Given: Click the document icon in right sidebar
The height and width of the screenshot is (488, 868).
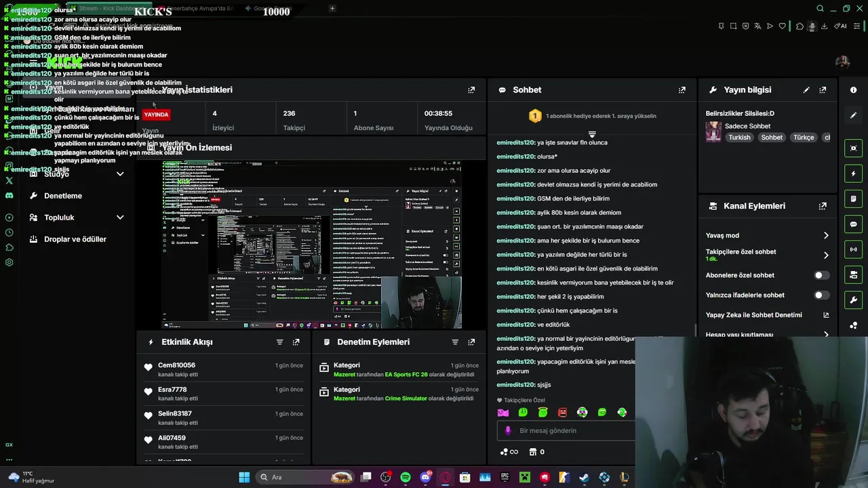Looking at the screenshot, I should coord(853,199).
